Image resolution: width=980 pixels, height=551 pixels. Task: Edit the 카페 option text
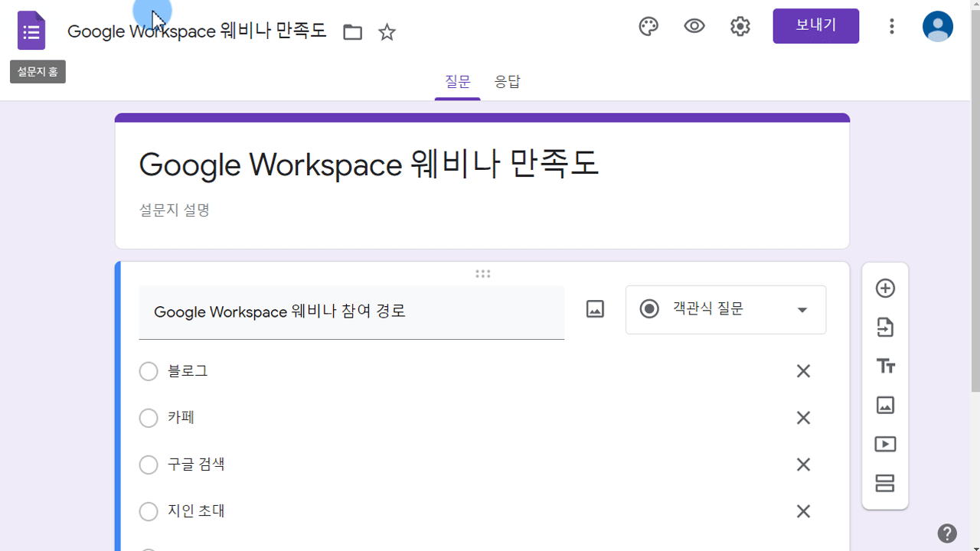(181, 418)
